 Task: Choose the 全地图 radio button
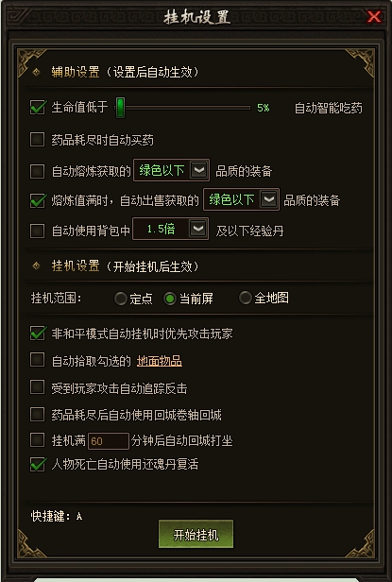[245, 298]
